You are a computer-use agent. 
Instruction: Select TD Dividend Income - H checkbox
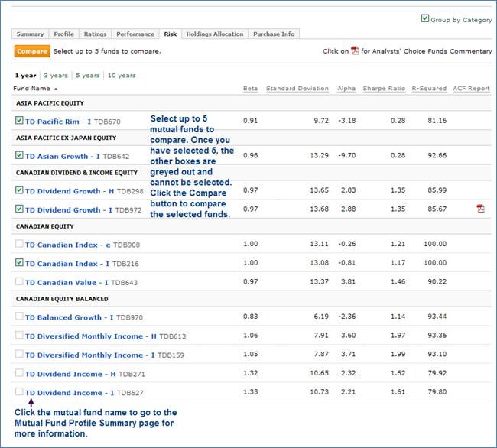click(x=19, y=373)
